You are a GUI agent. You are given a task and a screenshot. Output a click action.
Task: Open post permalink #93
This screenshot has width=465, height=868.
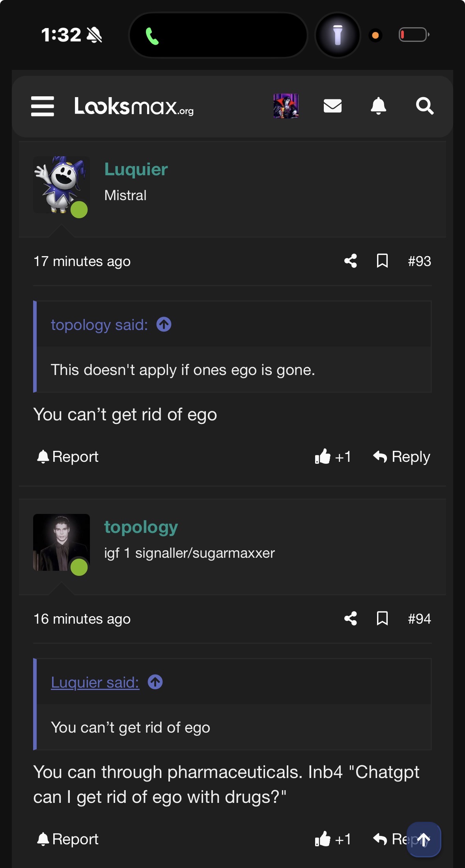(419, 261)
